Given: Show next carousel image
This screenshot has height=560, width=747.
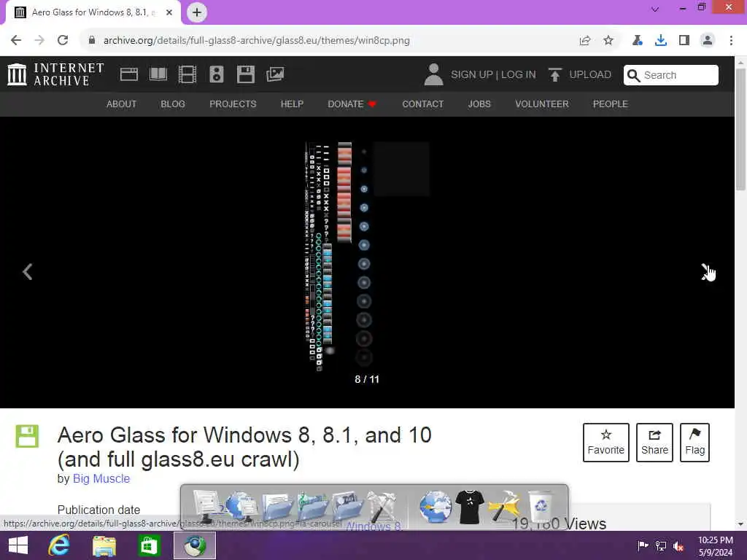Looking at the screenshot, I should (706, 272).
